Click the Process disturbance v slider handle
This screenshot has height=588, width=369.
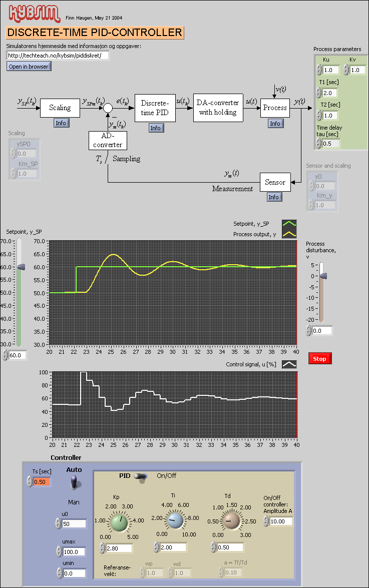pos(323,276)
